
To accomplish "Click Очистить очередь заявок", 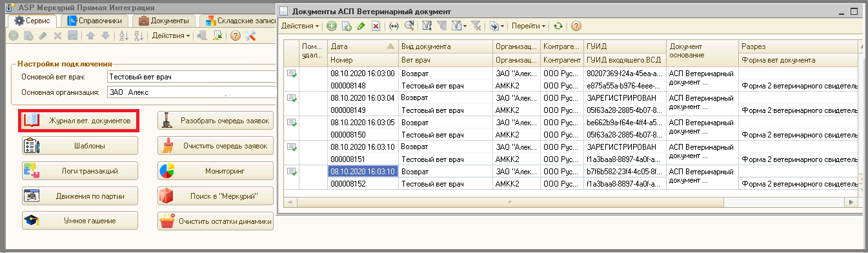I will [x=216, y=146].
